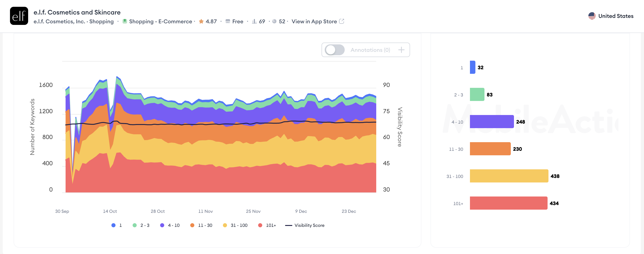Add an annotation with the plus icon
Screen dimensions: 644x254
(x=401, y=50)
